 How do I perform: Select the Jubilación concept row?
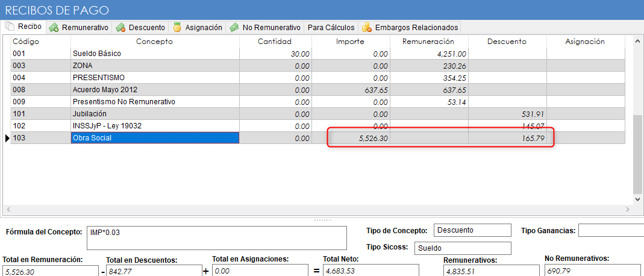[x=154, y=114]
